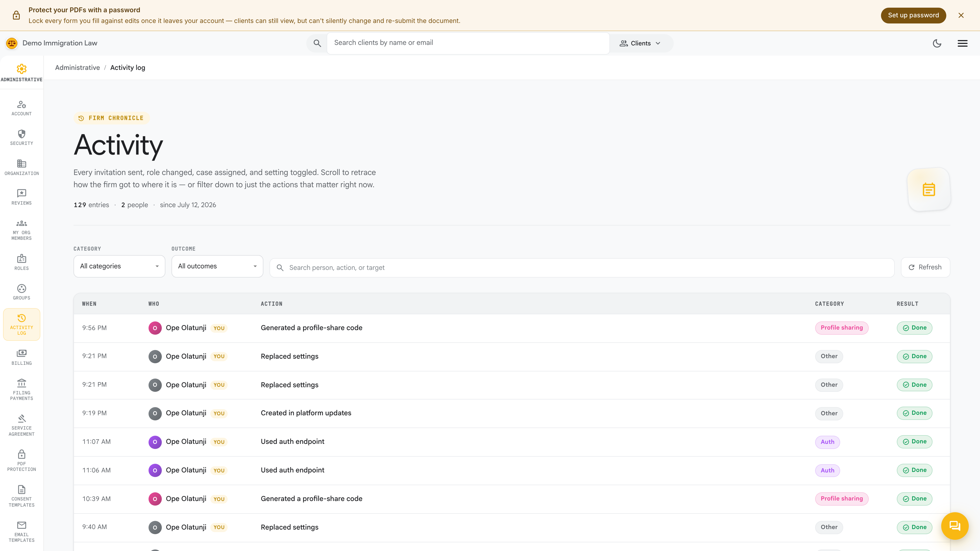Click Activity log breadcrumb

127,68
